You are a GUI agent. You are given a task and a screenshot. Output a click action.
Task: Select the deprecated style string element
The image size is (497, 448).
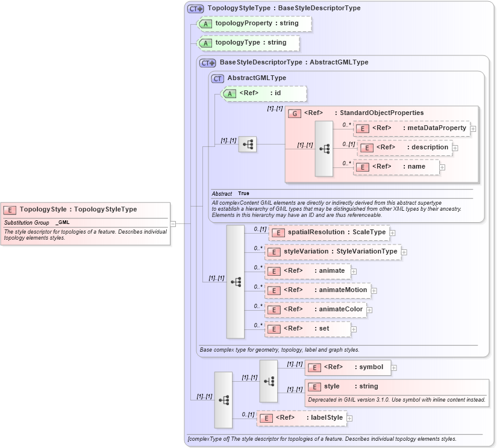tap(314, 386)
